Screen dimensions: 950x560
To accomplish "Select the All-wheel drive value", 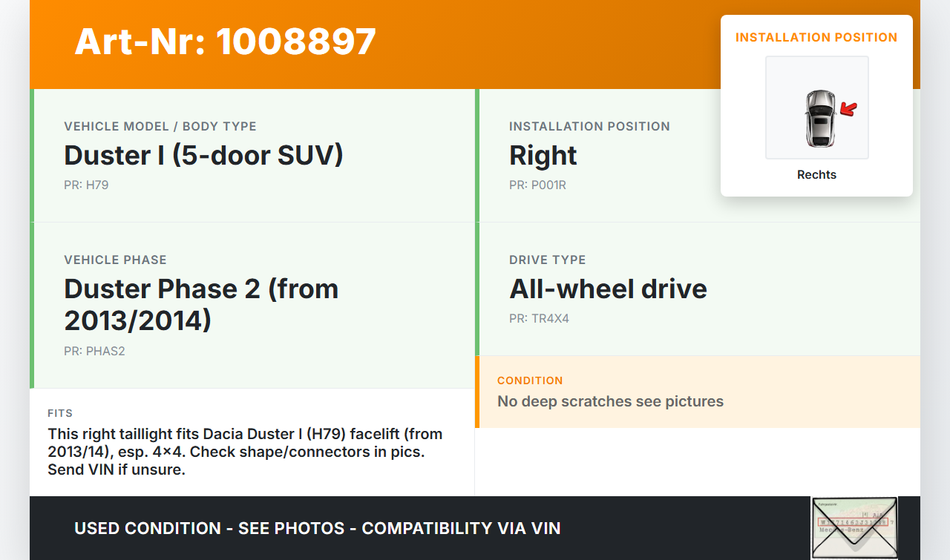I will pyautogui.click(x=608, y=289).
